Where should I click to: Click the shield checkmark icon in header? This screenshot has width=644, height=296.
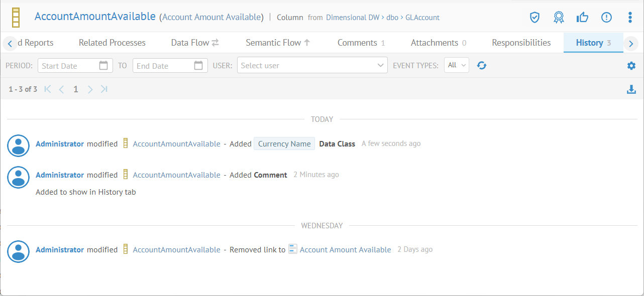click(x=534, y=18)
